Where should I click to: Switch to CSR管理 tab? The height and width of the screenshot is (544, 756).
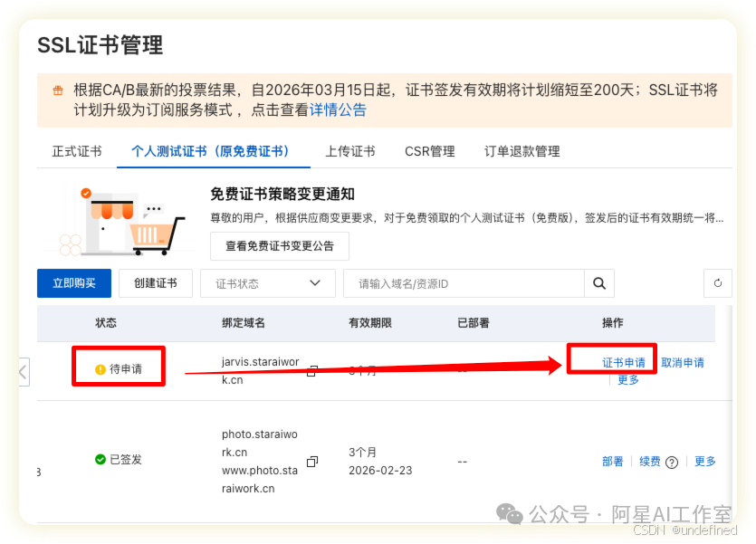pos(429,151)
